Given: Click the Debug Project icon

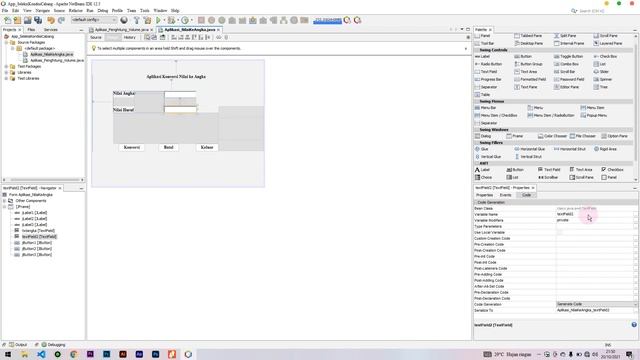Looking at the screenshot, I should click(172, 20).
